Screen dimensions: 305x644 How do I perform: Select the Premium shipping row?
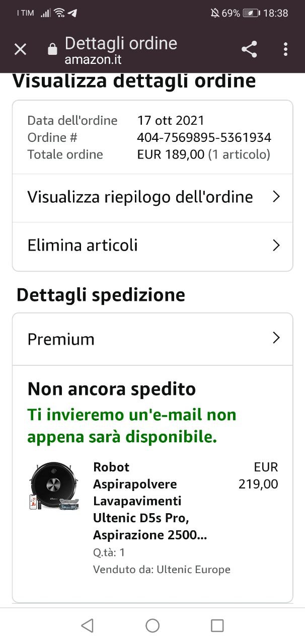coord(152,340)
